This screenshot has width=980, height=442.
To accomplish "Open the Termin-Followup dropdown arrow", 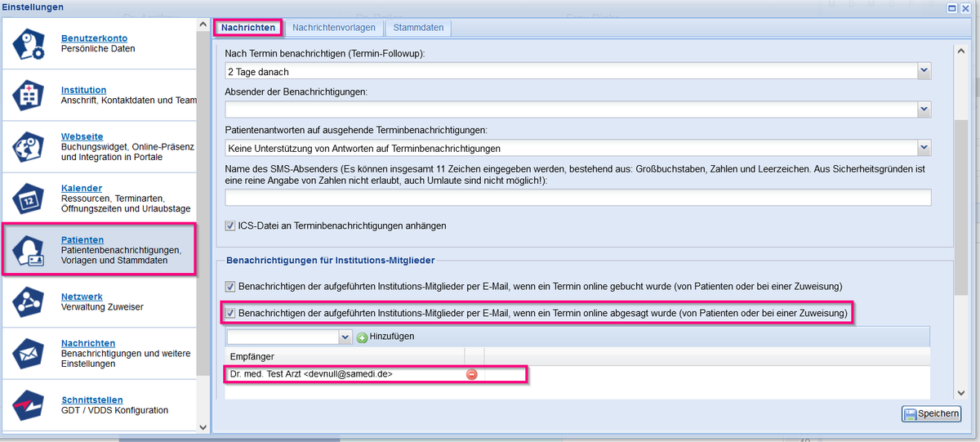I will 924,72.
